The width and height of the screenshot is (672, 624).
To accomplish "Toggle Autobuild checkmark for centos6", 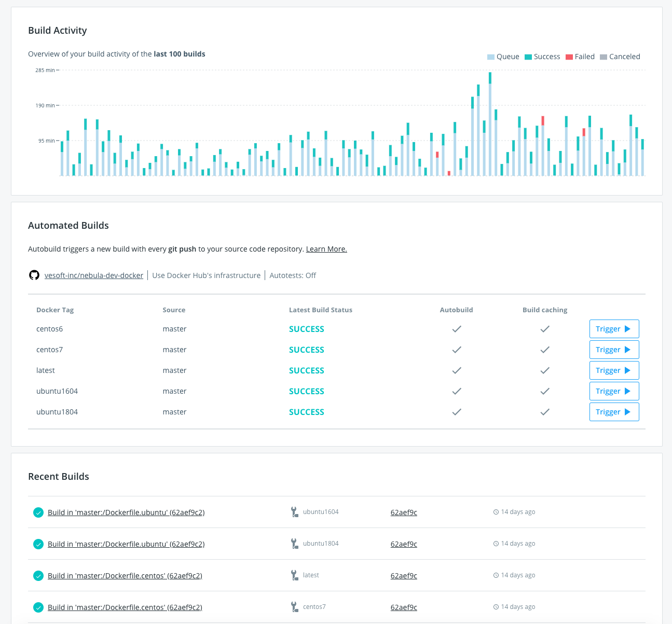I will (457, 329).
